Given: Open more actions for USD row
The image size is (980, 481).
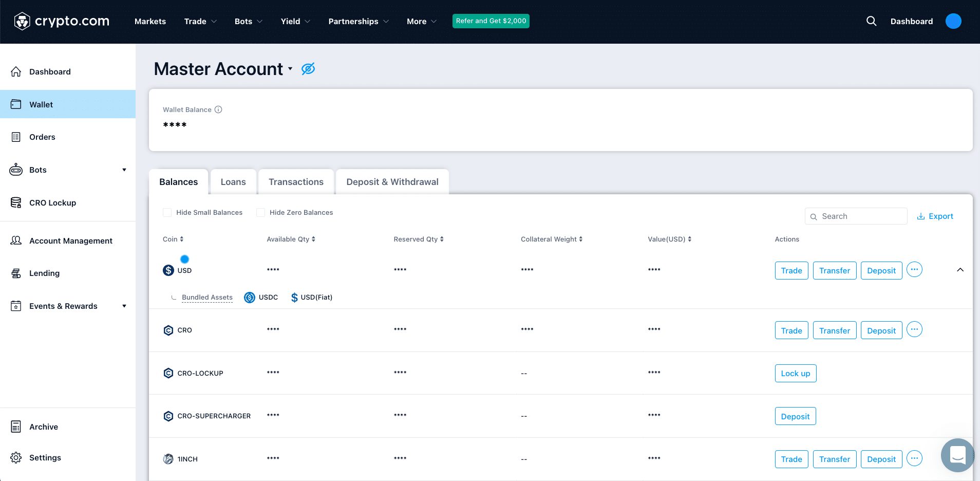Looking at the screenshot, I should (914, 270).
